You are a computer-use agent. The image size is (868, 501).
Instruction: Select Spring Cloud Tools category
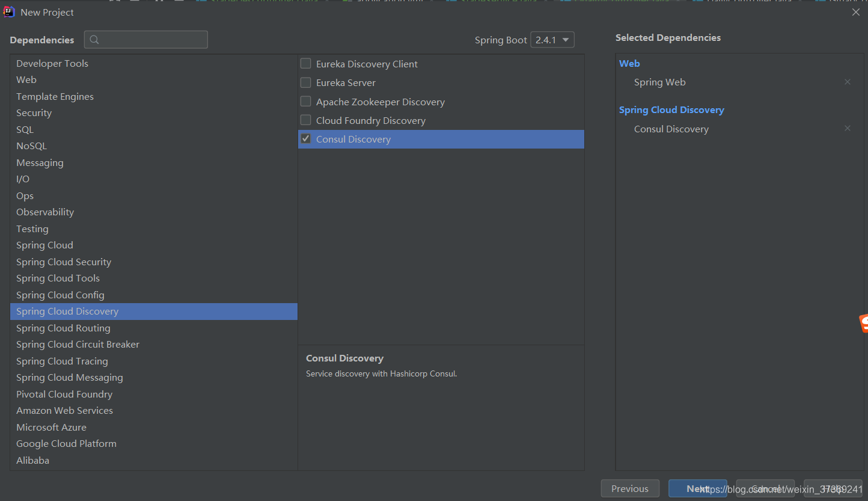[154, 278]
